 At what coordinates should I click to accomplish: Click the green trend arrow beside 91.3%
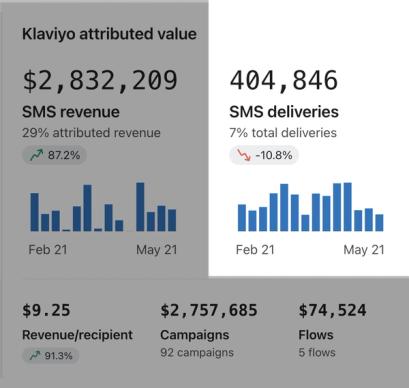coord(35,356)
